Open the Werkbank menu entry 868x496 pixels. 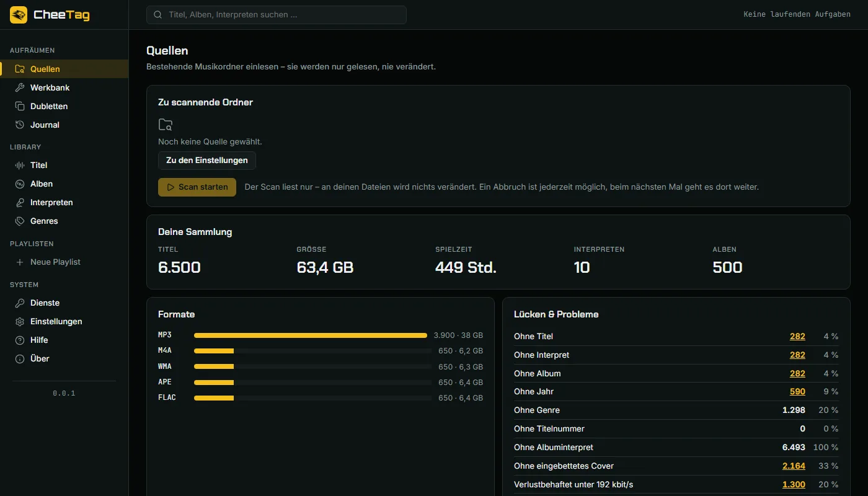coord(64,87)
